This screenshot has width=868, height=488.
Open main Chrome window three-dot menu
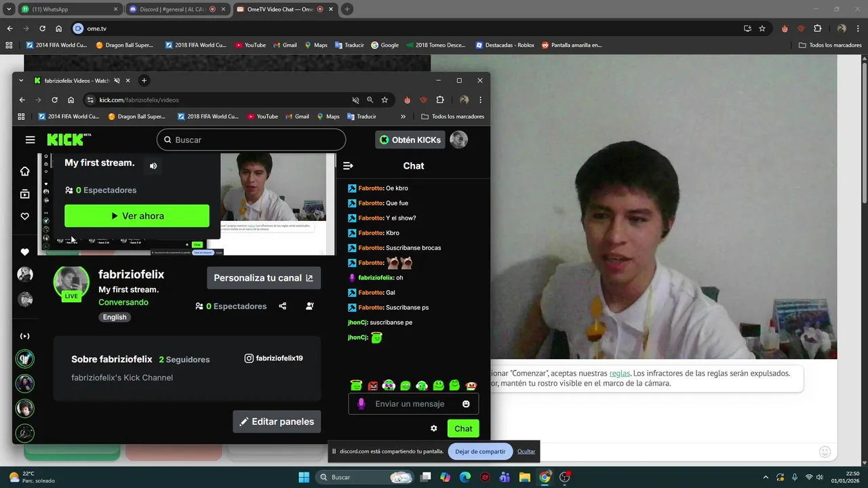point(859,28)
